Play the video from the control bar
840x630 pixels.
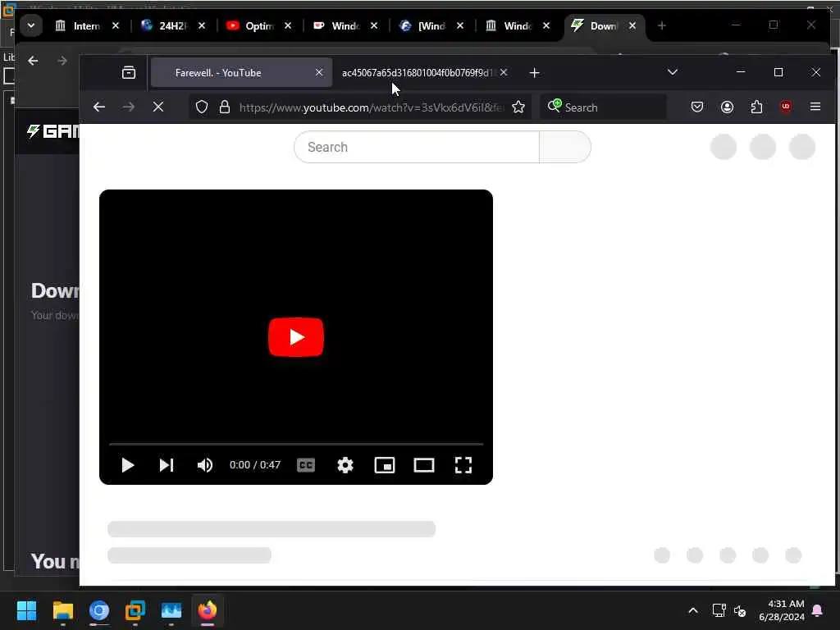tap(127, 465)
